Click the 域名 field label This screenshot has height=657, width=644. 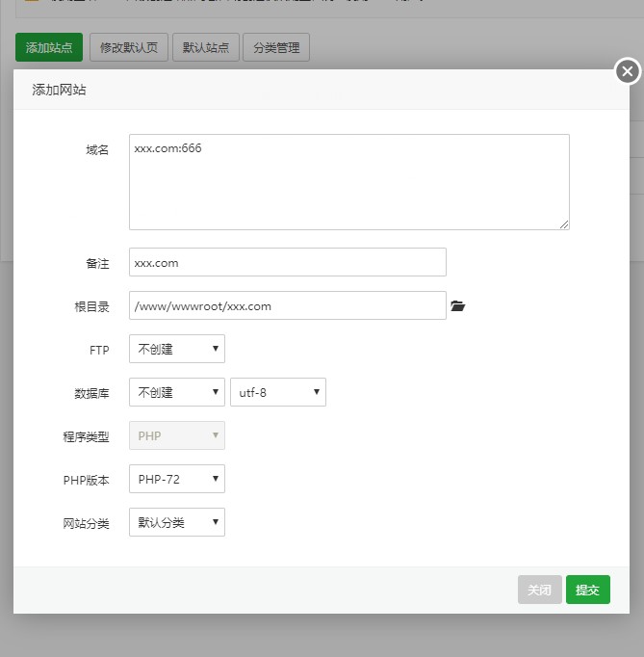pos(97,149)
